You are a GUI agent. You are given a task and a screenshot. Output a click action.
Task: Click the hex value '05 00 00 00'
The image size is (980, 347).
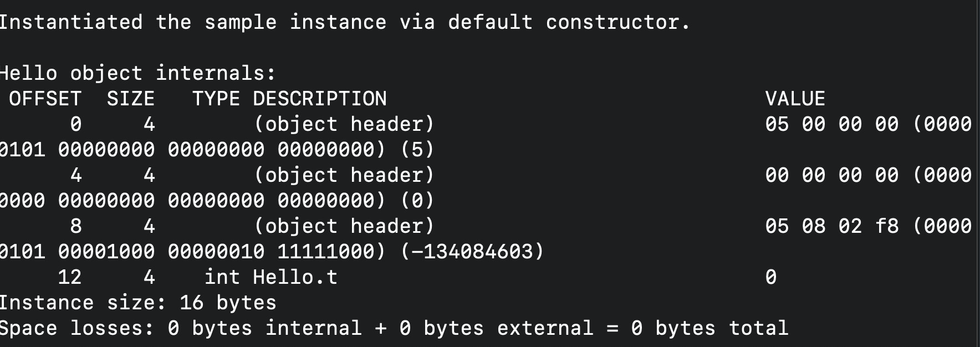pos(831,124)
